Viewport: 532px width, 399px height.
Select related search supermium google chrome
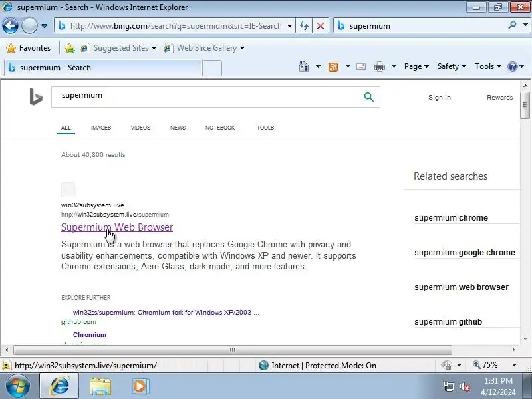point(464,253)
